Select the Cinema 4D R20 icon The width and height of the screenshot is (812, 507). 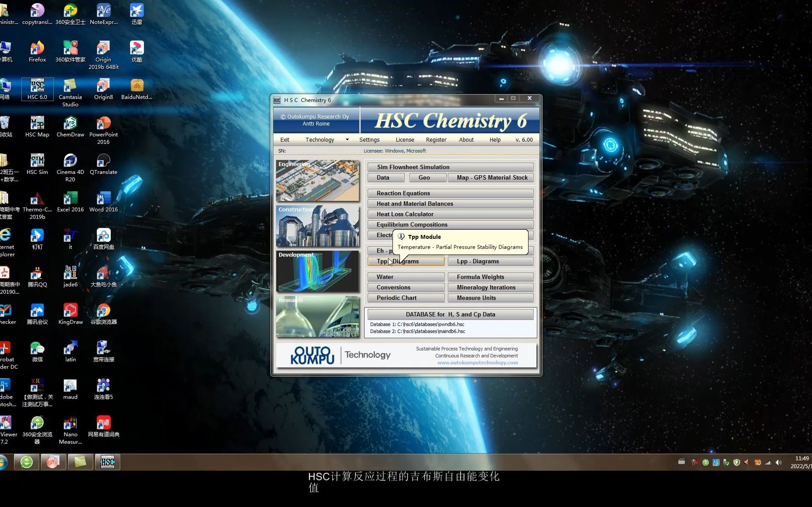pyautogui.click(x=70, y=168)
